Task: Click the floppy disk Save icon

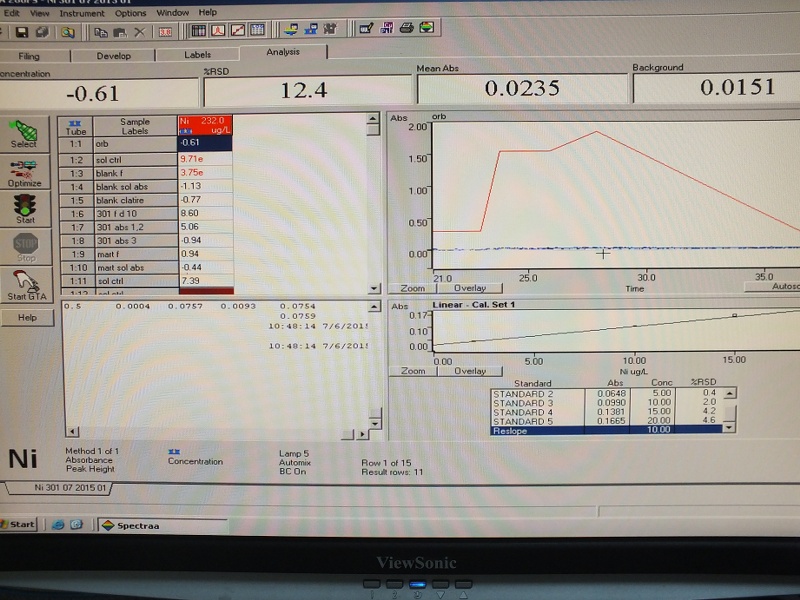Action: [22, 32]
